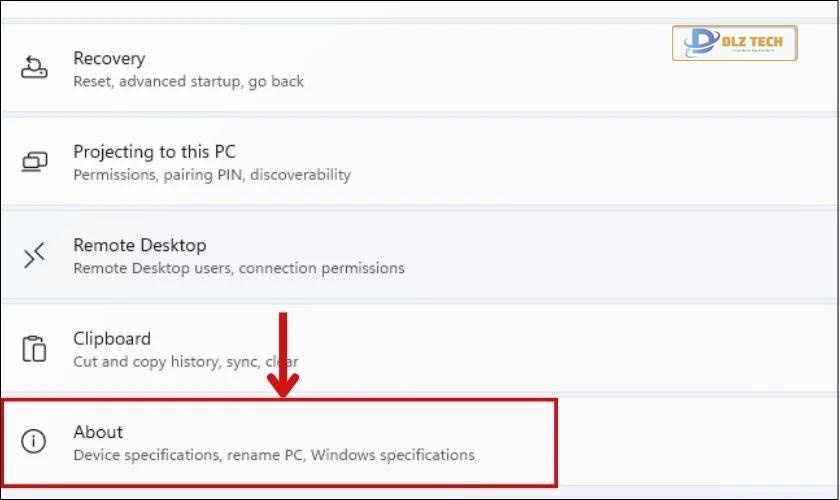840x500 pixels.
Task: Click the About info circle icon
Action: [34, 442]
